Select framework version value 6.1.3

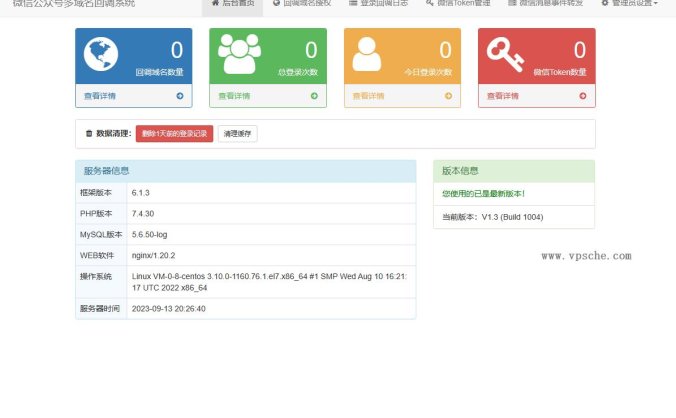tap(141, 193)
